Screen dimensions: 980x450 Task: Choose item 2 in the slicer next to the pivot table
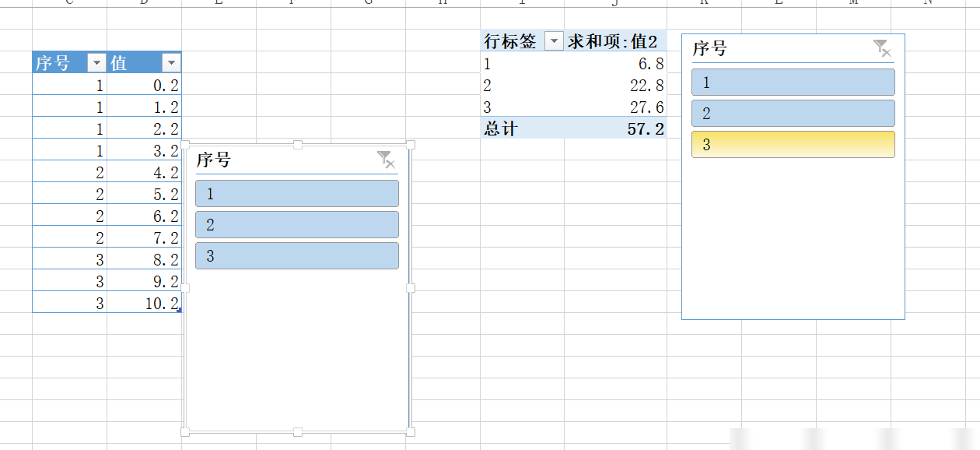tap(793, 114)
